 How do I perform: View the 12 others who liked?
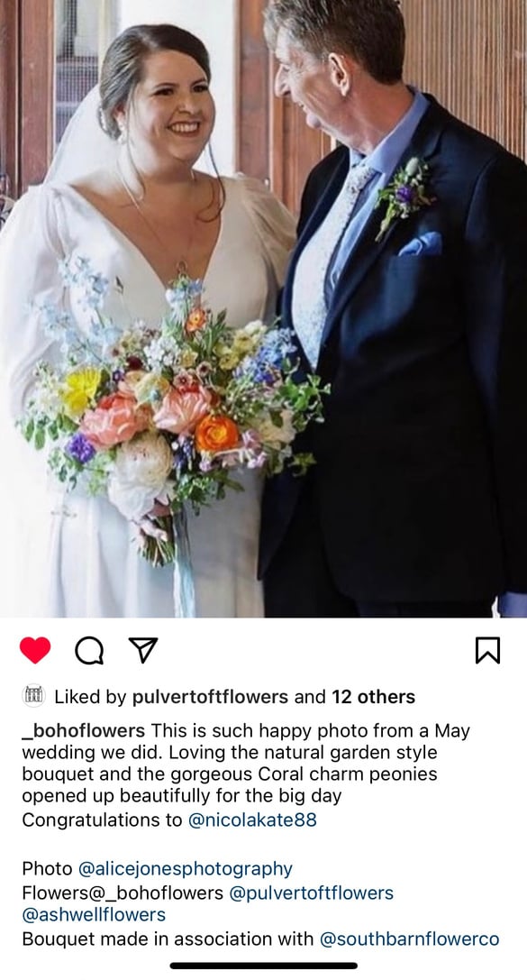click(x=373, y=697)
